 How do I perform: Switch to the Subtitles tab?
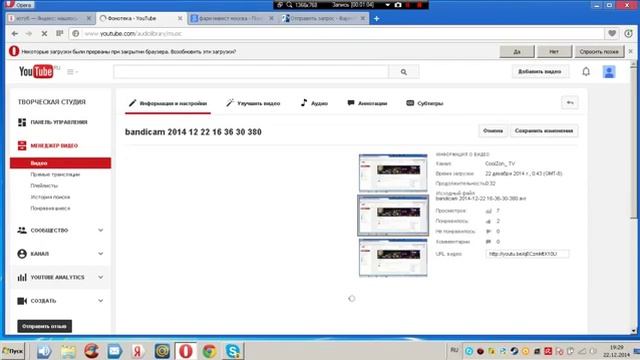425,103
